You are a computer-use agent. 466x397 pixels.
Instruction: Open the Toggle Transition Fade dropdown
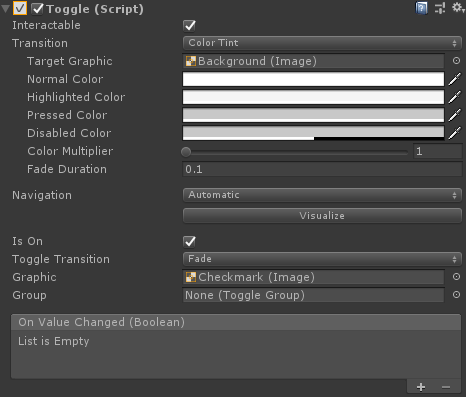[322, 259]
